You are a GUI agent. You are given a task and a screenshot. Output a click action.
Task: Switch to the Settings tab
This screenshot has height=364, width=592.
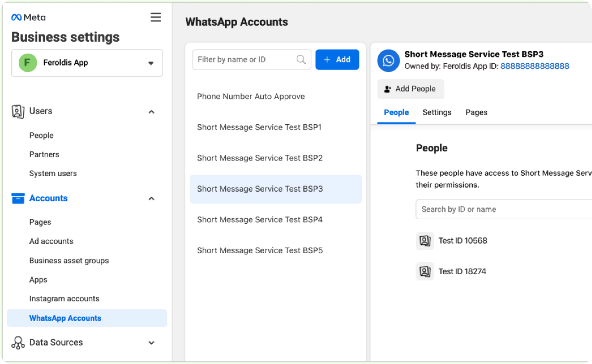tap(437, 112)
